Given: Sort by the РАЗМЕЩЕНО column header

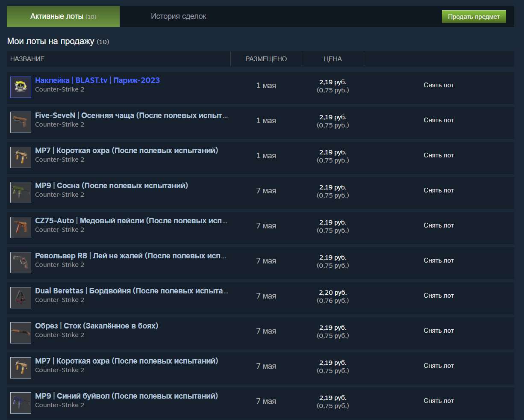Looking at the screenshot, I should coord(266,59).
